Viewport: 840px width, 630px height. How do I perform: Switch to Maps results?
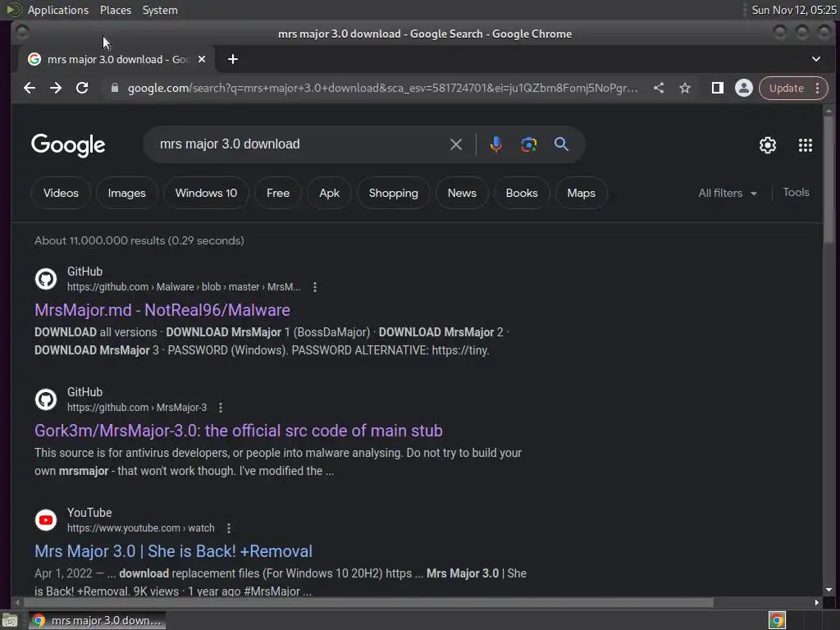(582, 193)
